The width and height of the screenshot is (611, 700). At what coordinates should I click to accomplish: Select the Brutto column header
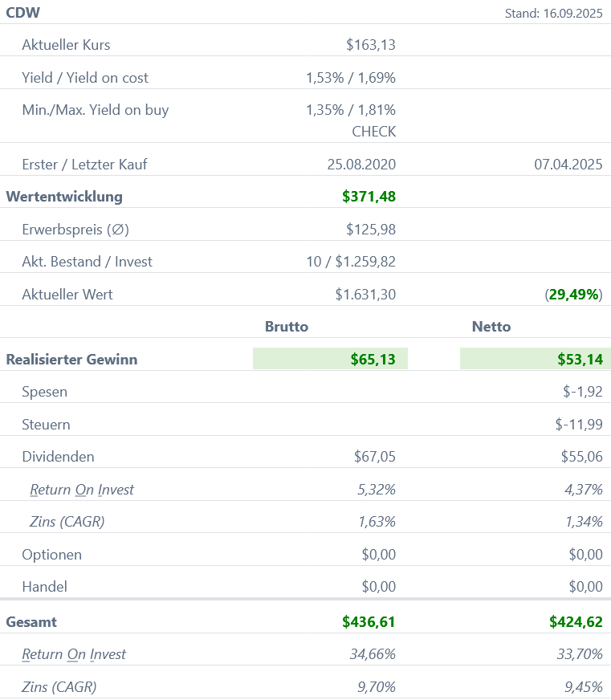[287, 327]
